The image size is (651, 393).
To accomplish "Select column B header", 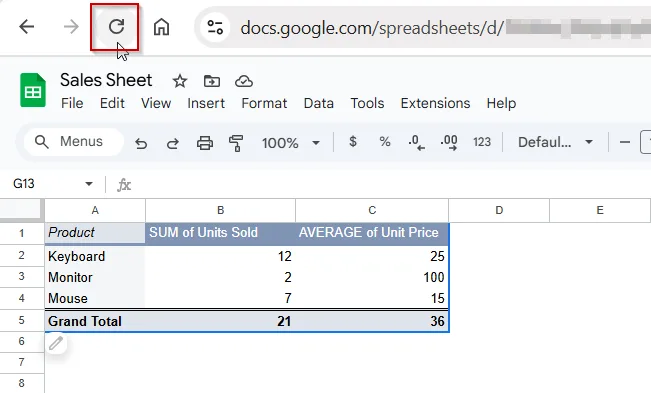I will pos(220,210).
